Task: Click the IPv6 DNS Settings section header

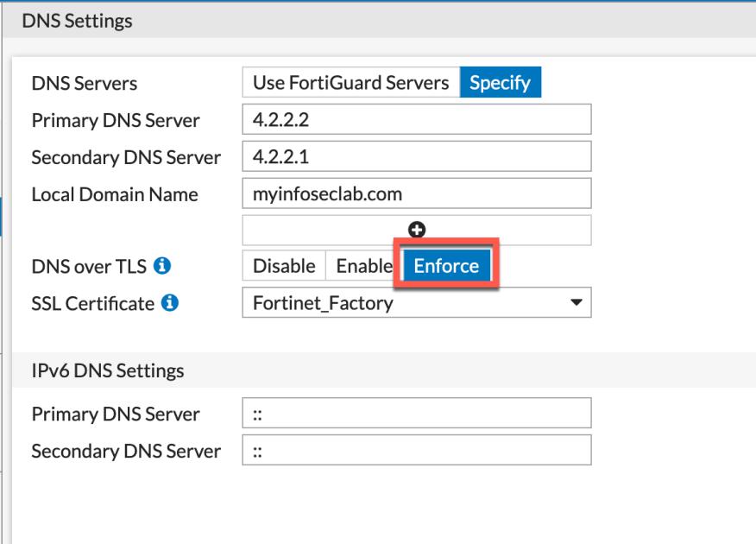Action: pyautogui.click(x=108, y=370)
